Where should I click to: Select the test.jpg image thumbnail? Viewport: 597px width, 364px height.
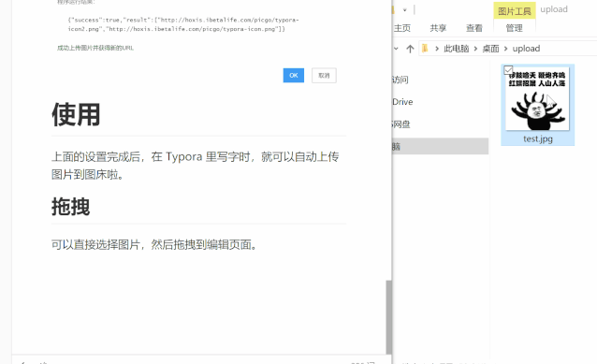coord(537,99)
